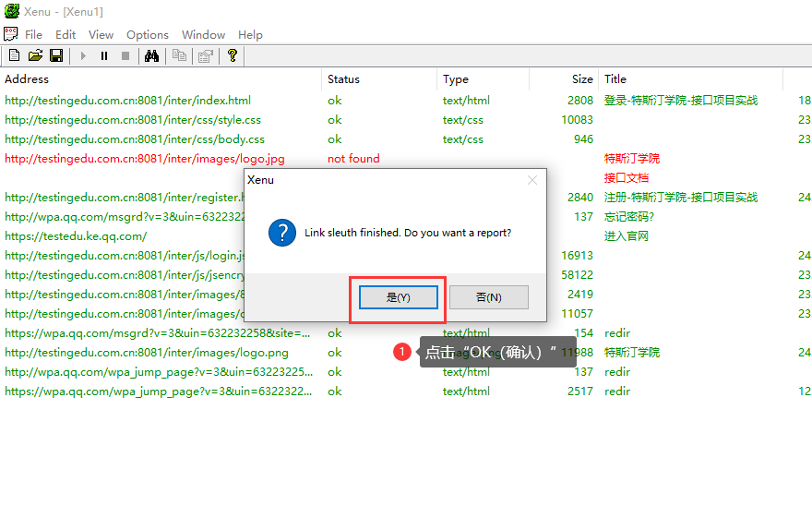Open the Edit menu
This screenshot has width=812, height=506.
66,35
